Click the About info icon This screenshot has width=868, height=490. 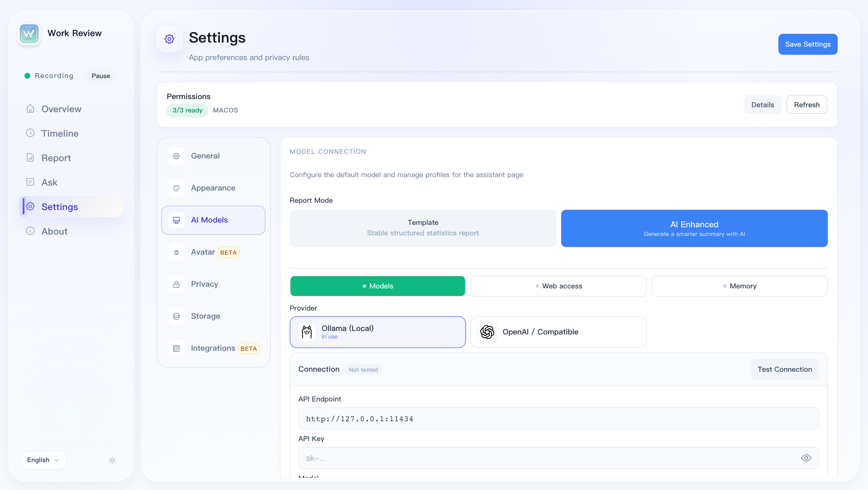30,231
